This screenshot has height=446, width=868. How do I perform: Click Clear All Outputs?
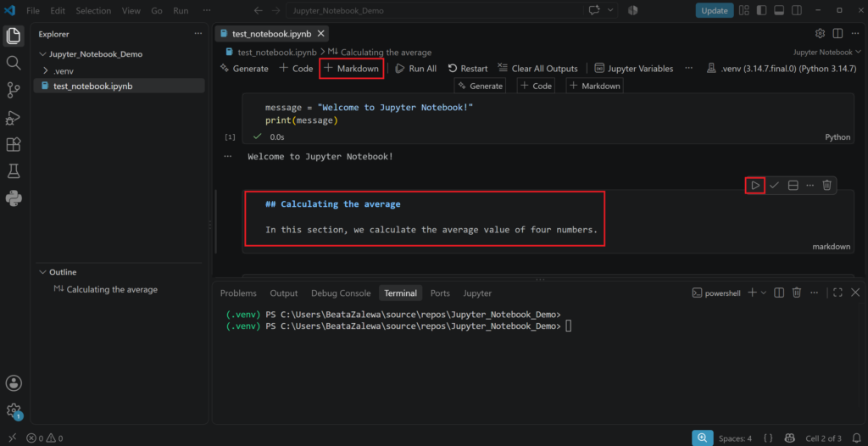coord(537,69)
